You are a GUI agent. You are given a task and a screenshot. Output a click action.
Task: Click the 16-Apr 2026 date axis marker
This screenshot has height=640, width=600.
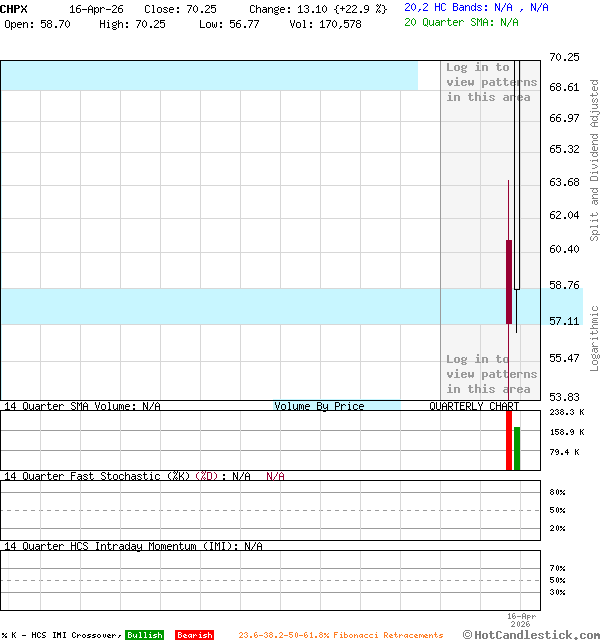pos(522,620)
